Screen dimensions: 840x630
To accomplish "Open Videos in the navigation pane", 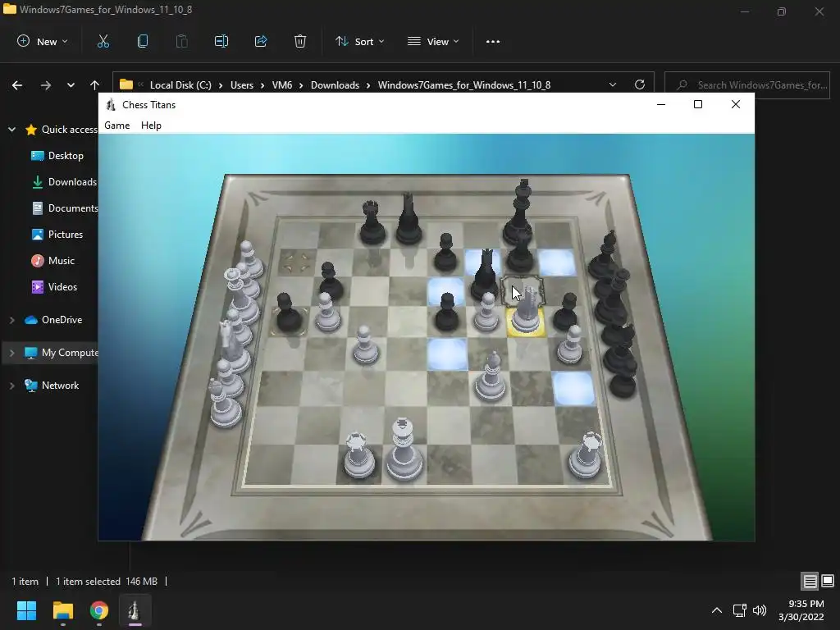I will tap(55, 287).
